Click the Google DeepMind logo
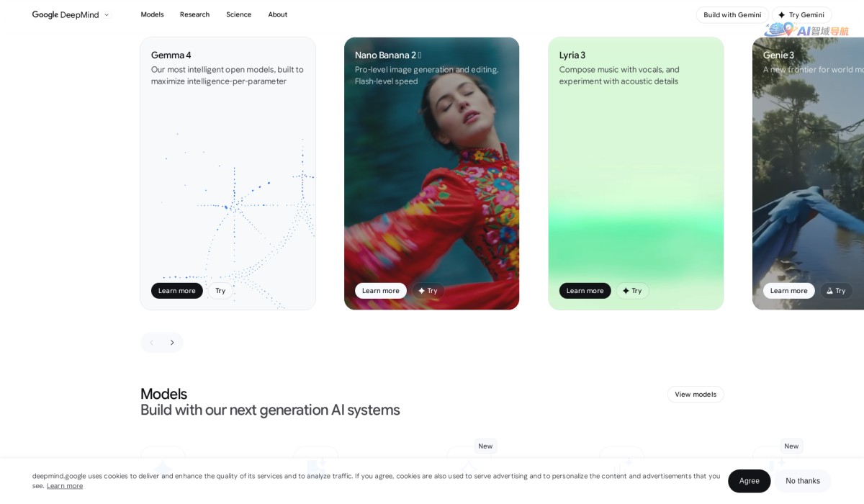Screen dimensions: 864x504 pos(66,14)
